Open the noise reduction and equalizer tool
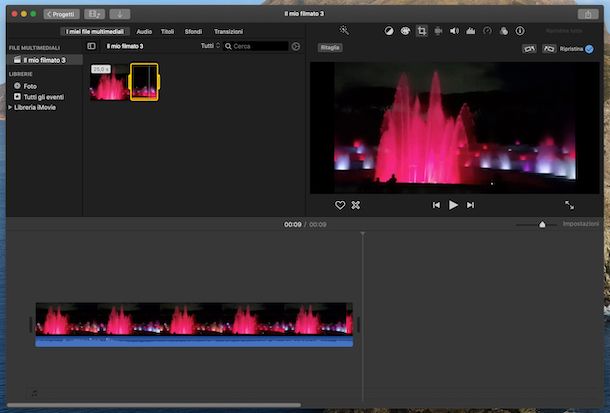The height and width of the screenshot is (413, 610). point(471,31)
